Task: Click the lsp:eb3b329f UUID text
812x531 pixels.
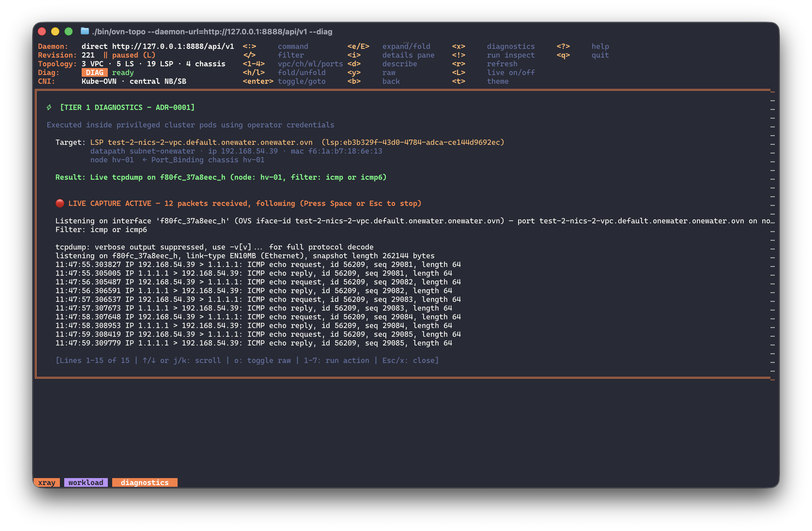Action: point(413,142)
